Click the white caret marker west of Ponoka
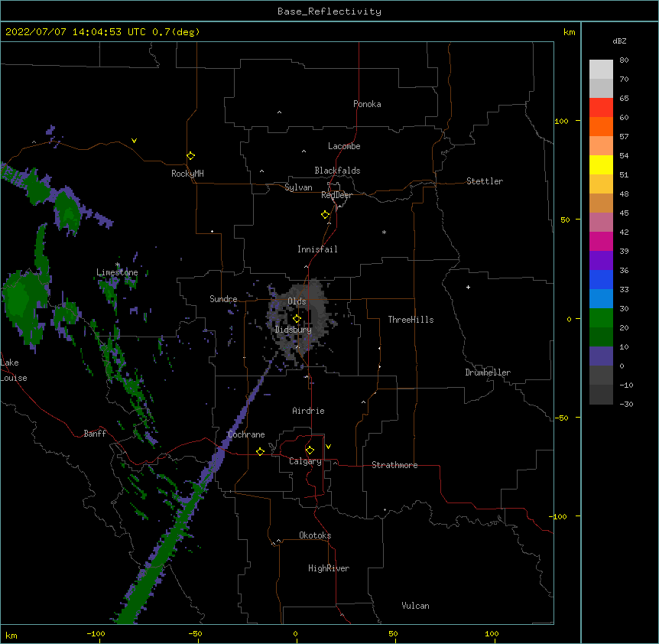This screenshot has width=659, height=644. tap(280, 112)
